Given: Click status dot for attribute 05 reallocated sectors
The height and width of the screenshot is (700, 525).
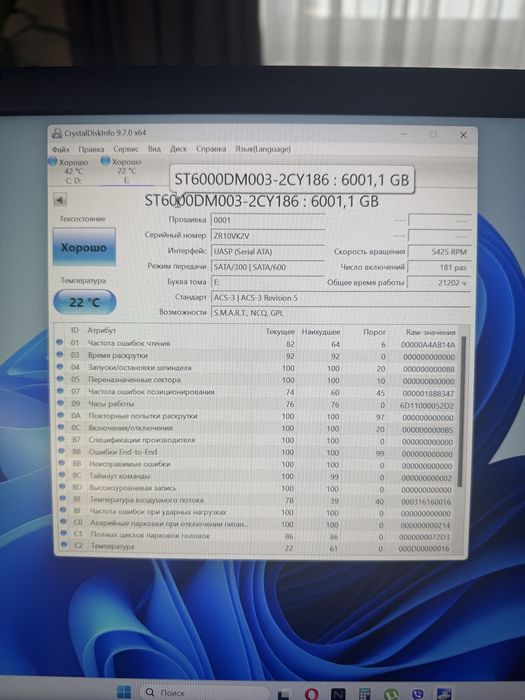Looking at the screenshot, I should [60, 379].
